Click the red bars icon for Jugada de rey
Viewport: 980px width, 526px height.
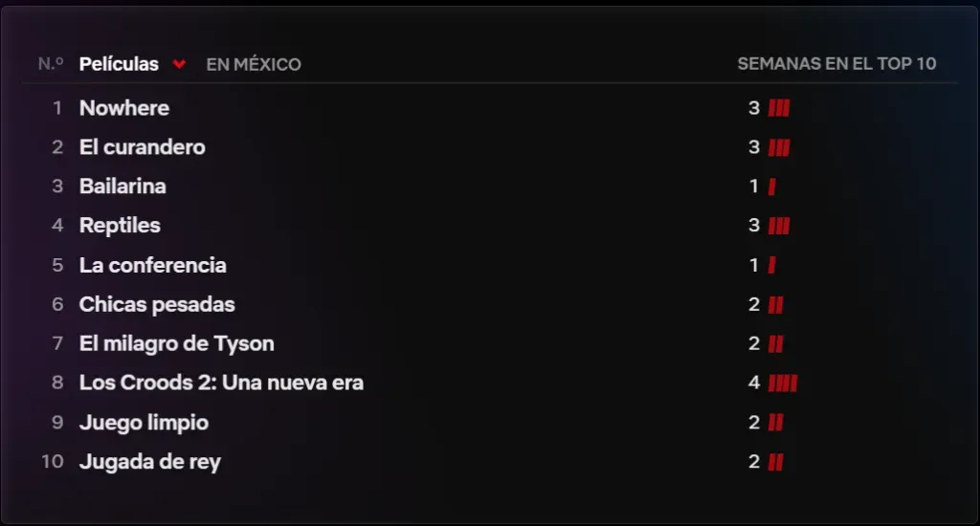(776, 463)
